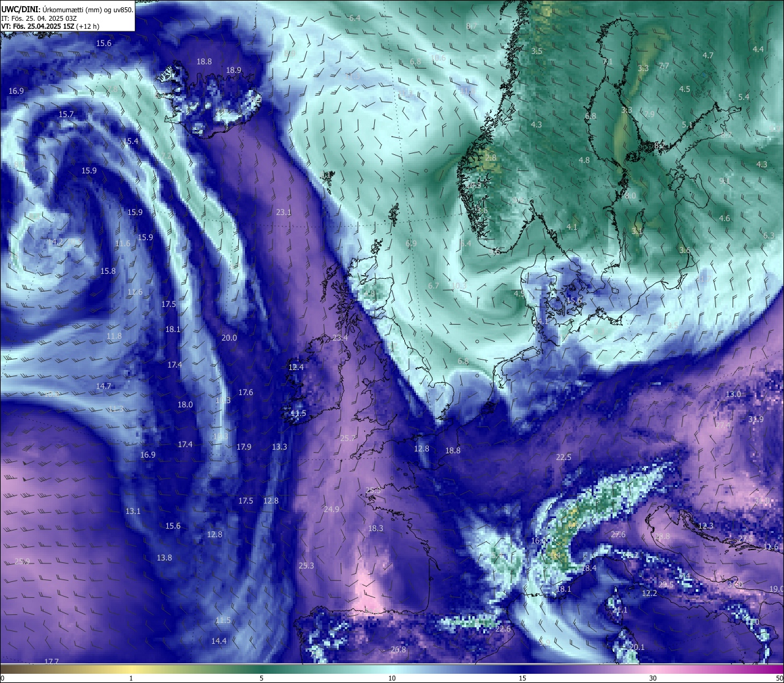Viewport: 784px width, 683px height.
Task: Click the 15.4 value on the map
Action: click(x=131, y=142)
